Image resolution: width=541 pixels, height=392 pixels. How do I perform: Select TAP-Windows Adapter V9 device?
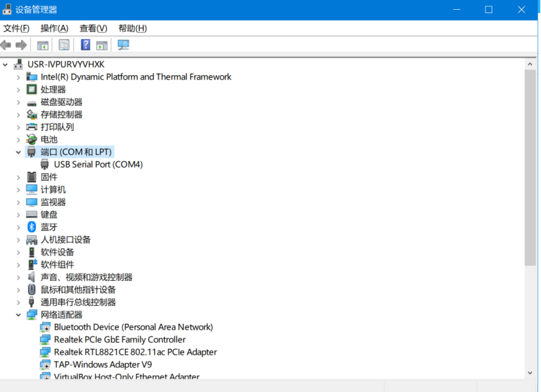[x=103, y=365]
